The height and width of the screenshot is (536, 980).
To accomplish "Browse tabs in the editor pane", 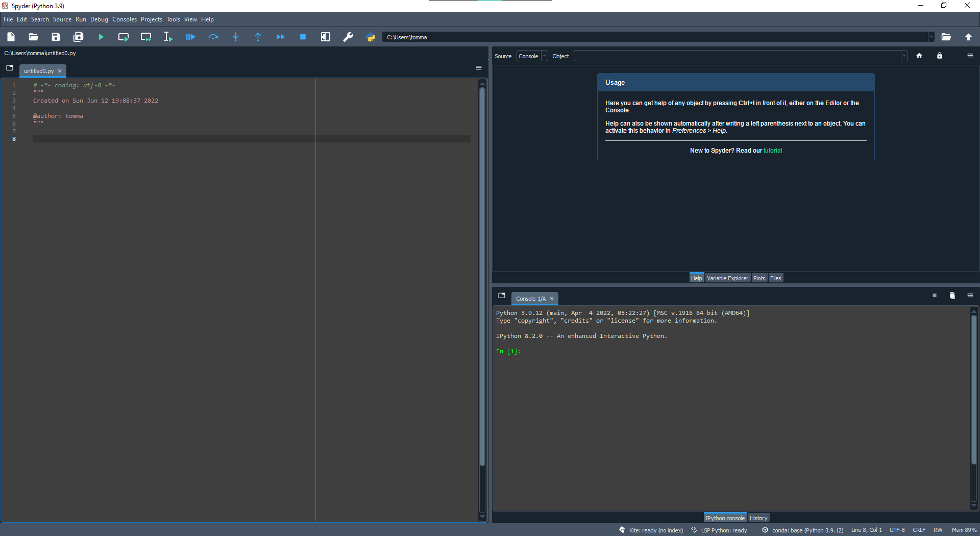I will pos(10,68).
